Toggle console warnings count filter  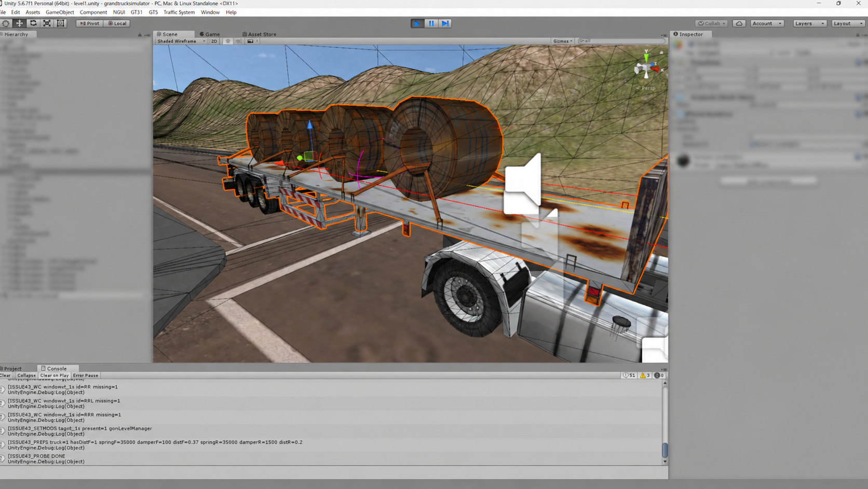click(645, 375)
